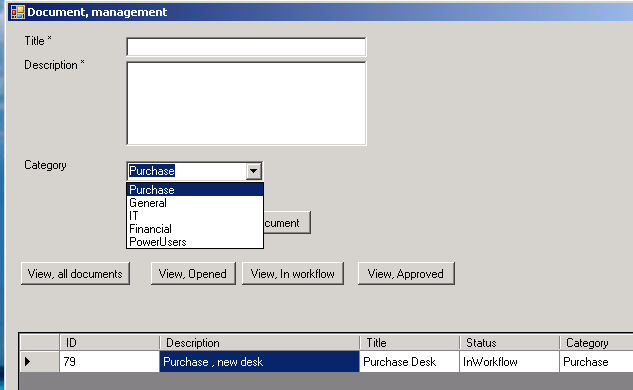Pick Financial from the dropdown list
The height and width of the screenshot is (390, 633).
[195, 229]
